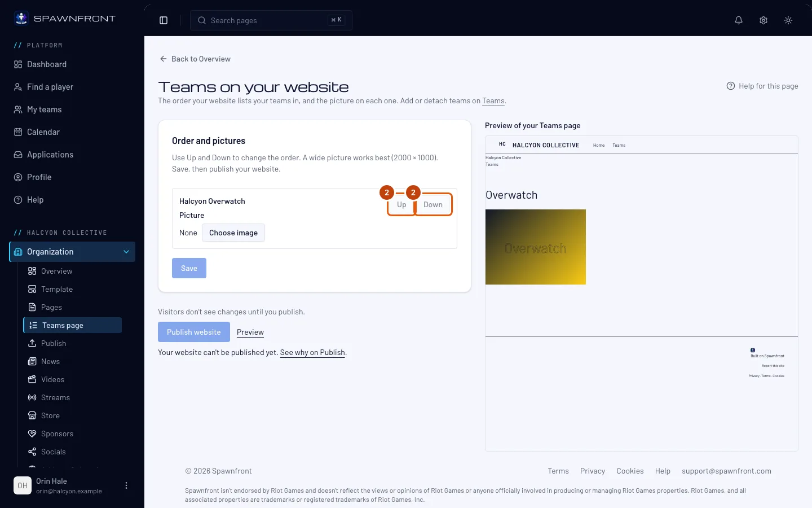
Task: Click the Overwatch gradient thumbnail in preview
Action: (x=536, y=247)
